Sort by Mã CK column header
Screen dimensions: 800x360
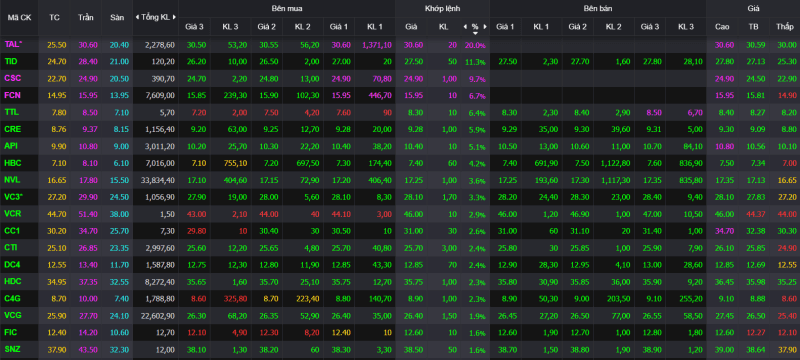19,17
